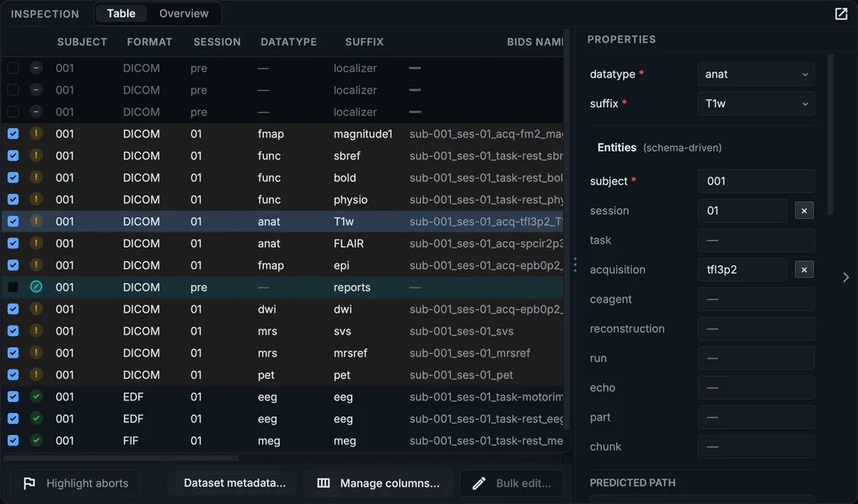This screenshot has height=504, width=858.
Task: Open the suffix dropdown showing T1w
Action: (x=756, y=104)
